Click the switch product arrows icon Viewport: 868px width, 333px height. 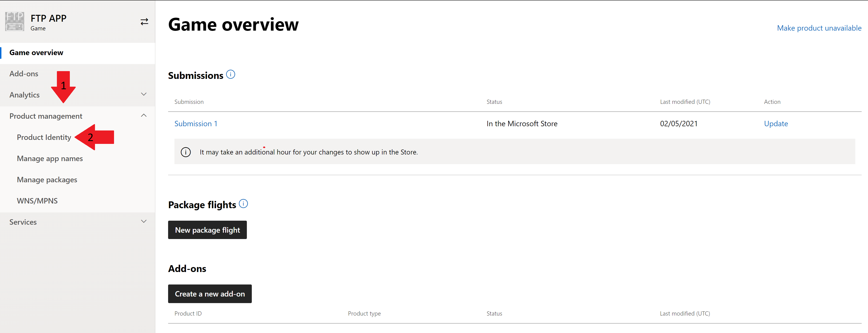(144, 22)
